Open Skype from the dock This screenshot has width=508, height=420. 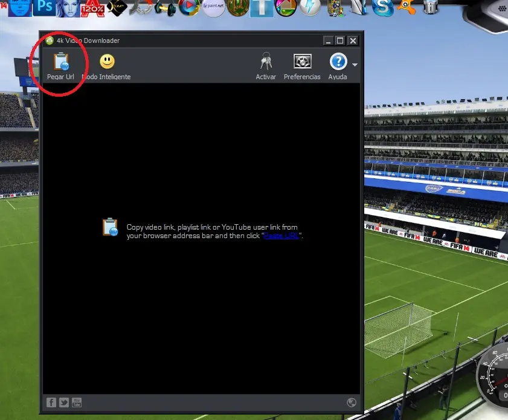(382, 7)
